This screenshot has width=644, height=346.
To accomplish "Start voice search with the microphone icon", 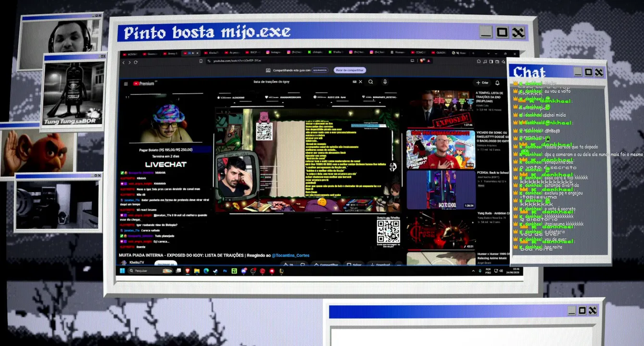I will 385,82.
